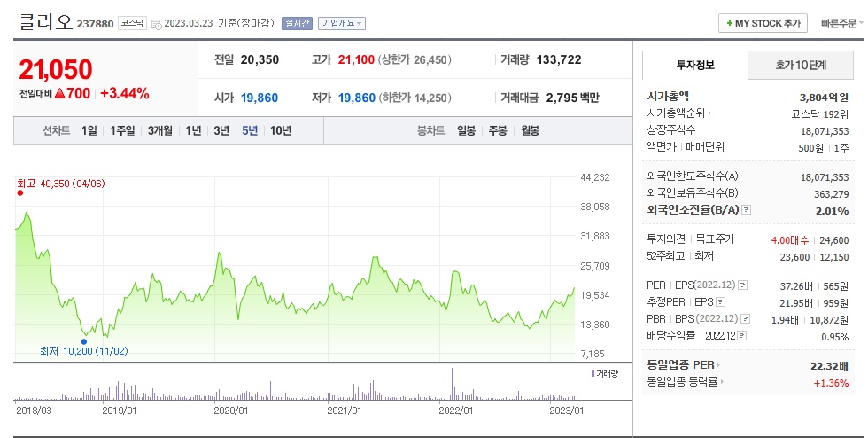868x438 pixels.
Task: Click the +3.44% change rate
Action: pyautogui.click(x=125, y=93)
